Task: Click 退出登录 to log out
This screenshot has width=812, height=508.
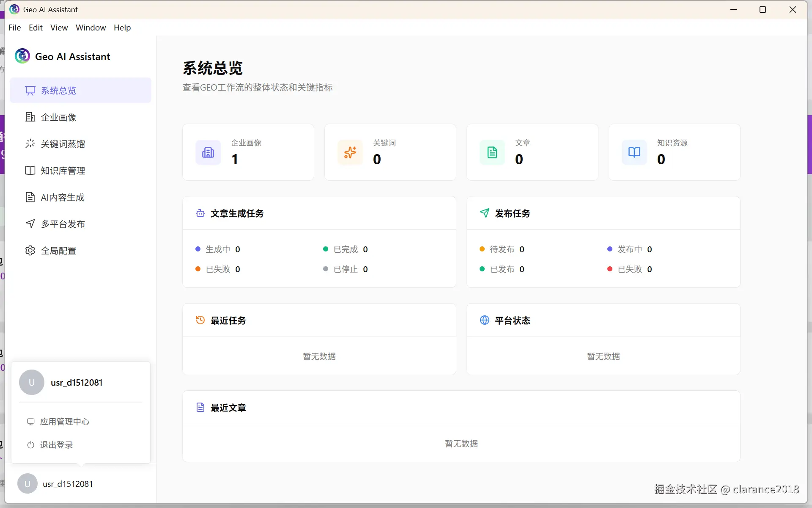Action: 56,444
